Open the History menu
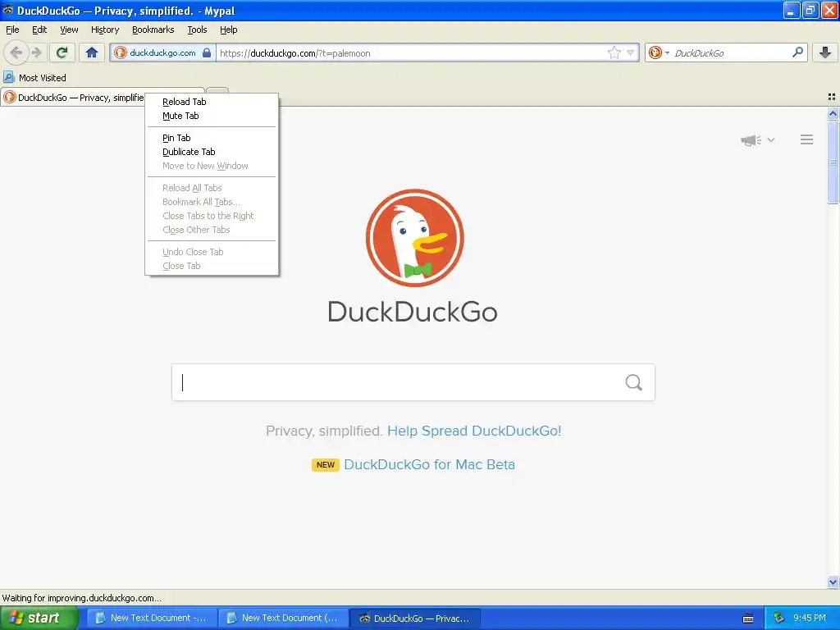The width and height of the screenshot is (840, 630). (105, 30)
